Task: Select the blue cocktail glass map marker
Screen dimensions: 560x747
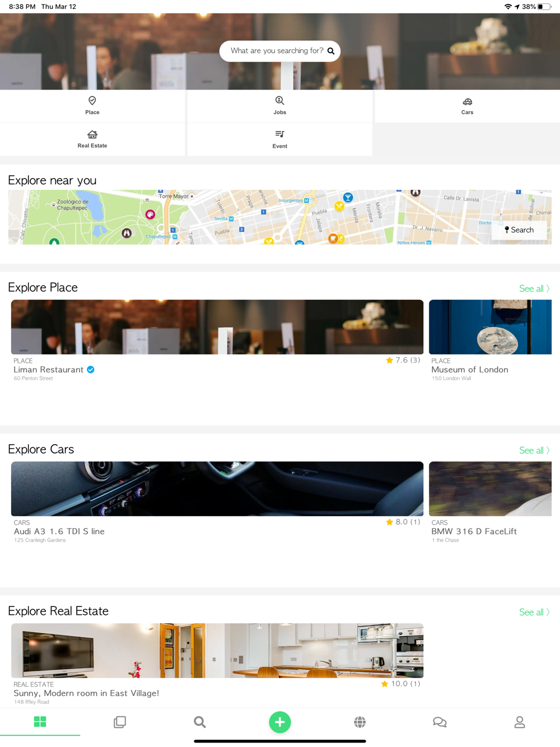Action: (348, 197)
